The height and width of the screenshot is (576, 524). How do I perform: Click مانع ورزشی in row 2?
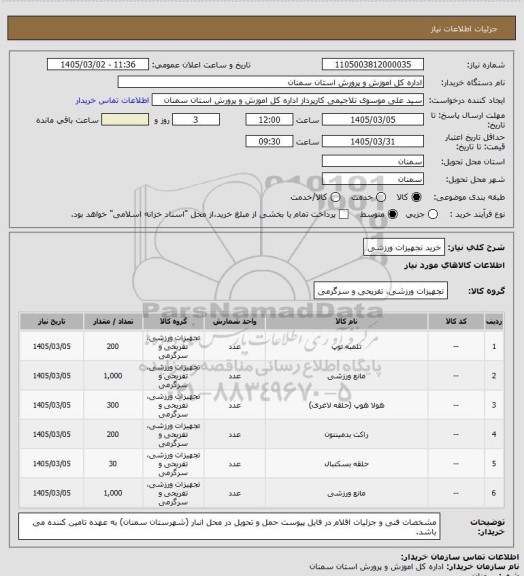pos(346,376)
